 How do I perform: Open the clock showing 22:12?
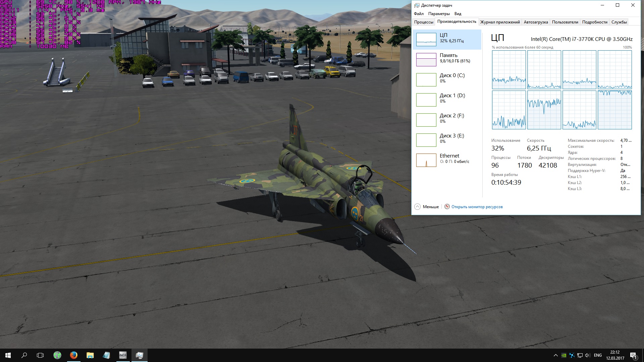[615, 355]
